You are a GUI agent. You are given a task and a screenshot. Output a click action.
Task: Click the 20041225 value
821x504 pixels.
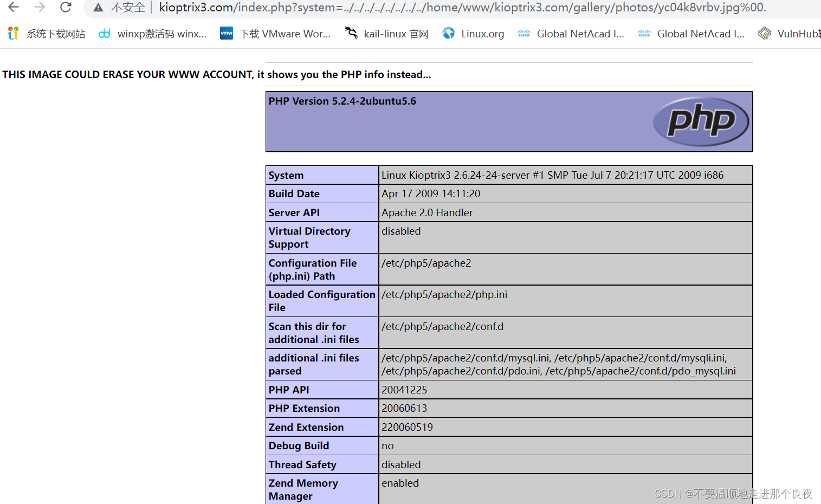point(404,390)
